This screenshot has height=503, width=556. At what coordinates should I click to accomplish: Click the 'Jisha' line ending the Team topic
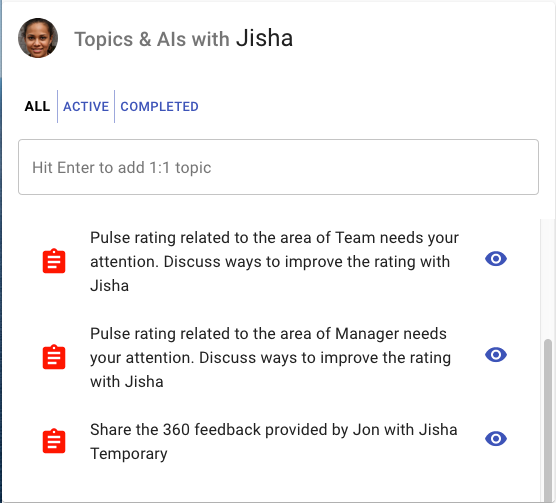tap(110, 286)
